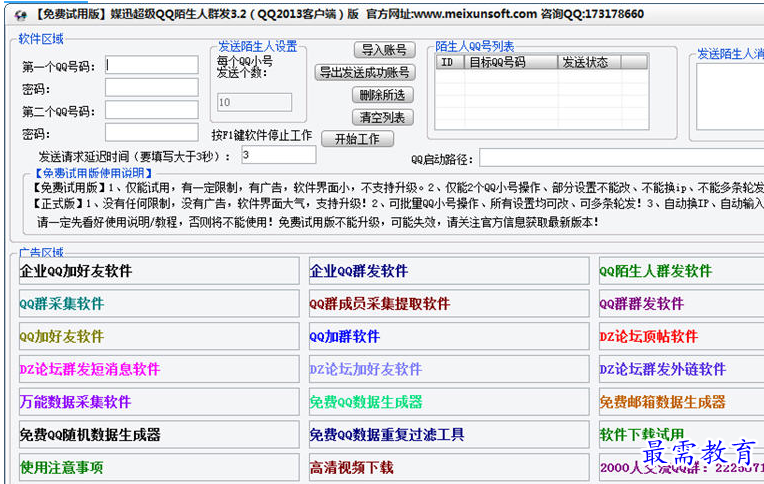Screen dimensions: 764x484
Task: Click the application icon in title bar
Action: point(20,15)
